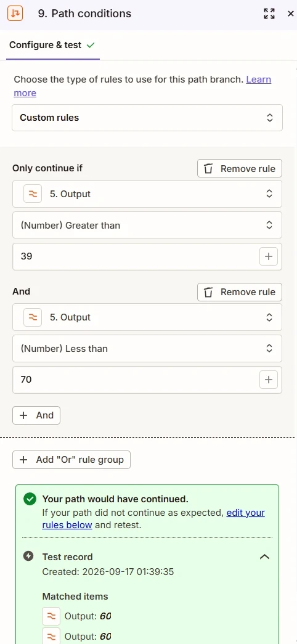
Task: Open the first 5. Output field dropdown
Action: pos(147,194)
